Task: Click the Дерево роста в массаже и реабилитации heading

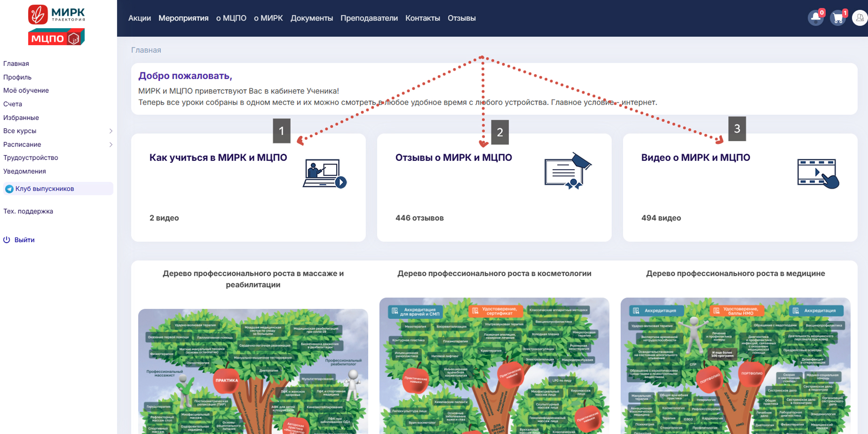Action: coord(253,279)
